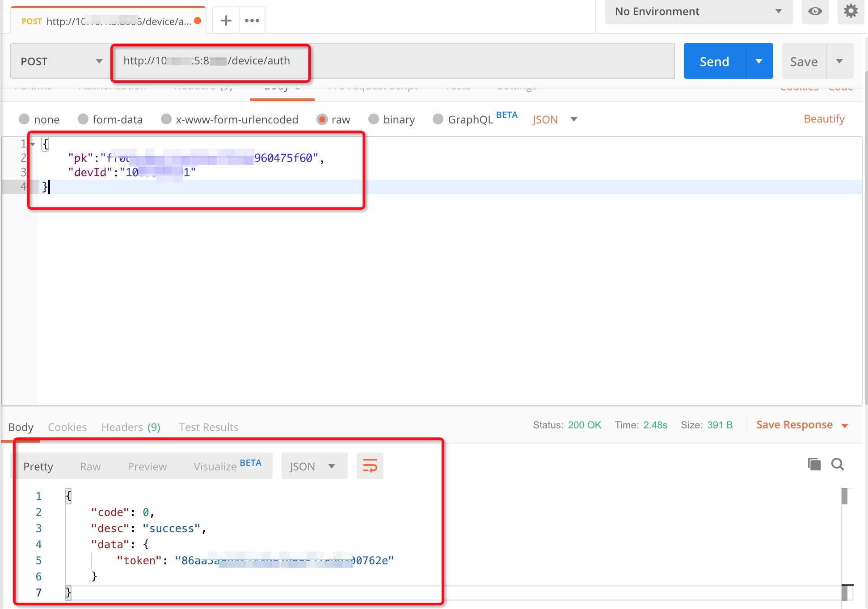868x609 pixels.
Task: Switch to response Cookies tab
Action: (67, 427)
